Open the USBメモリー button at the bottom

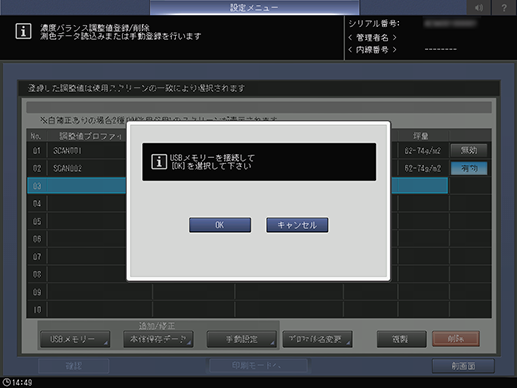[75, 339]
